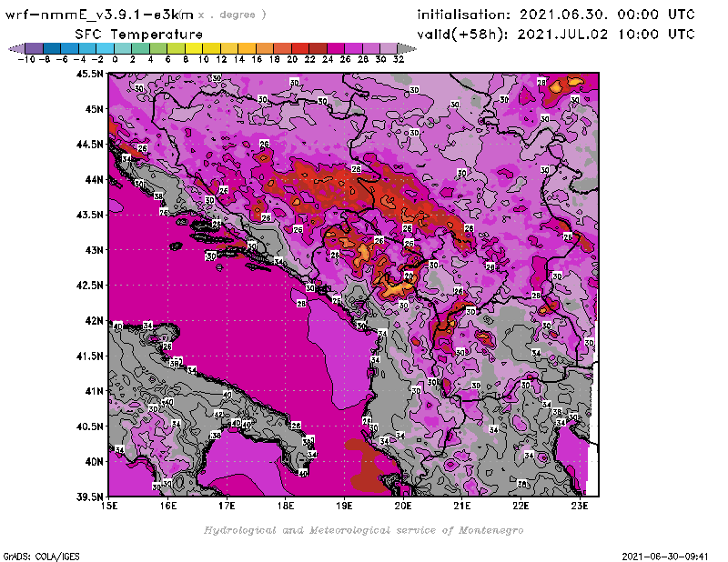This screenshot has height=562, width=728.
Task: Click the -10 value under the colorbar
Action: (26, 59)
